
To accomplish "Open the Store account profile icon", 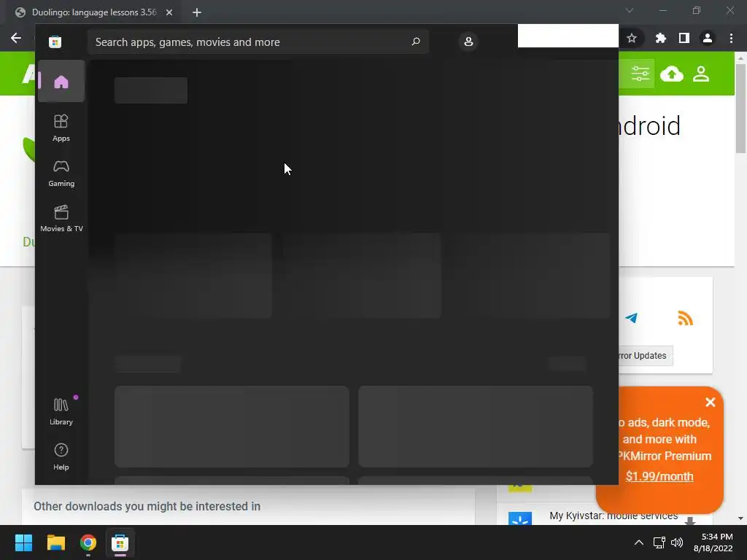I will (x=468, y=42).
